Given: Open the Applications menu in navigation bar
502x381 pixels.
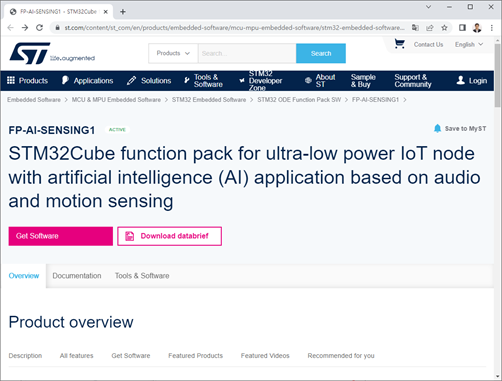Looking at the screenshot, I should point(88,81).
